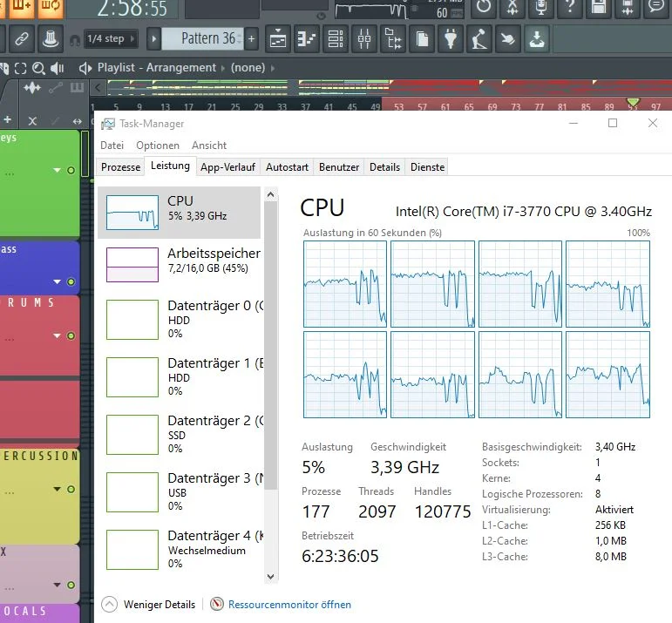Show the Mixer window
The height and width of the screenshot is (623, 672).
click(x=363, y=38)
